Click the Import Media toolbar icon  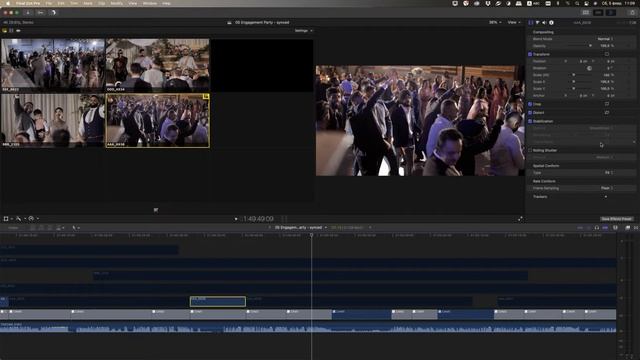click(x=28, y=13)
